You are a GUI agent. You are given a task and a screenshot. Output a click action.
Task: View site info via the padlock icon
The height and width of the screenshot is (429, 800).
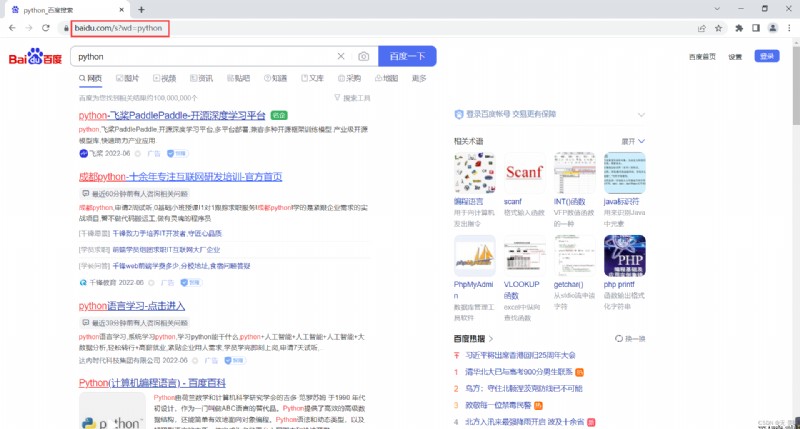(66, 29)
